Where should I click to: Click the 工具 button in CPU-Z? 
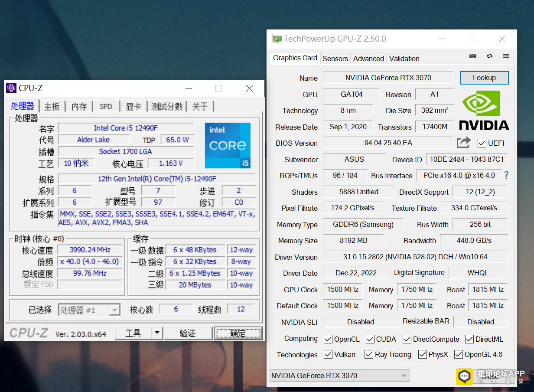133,333
